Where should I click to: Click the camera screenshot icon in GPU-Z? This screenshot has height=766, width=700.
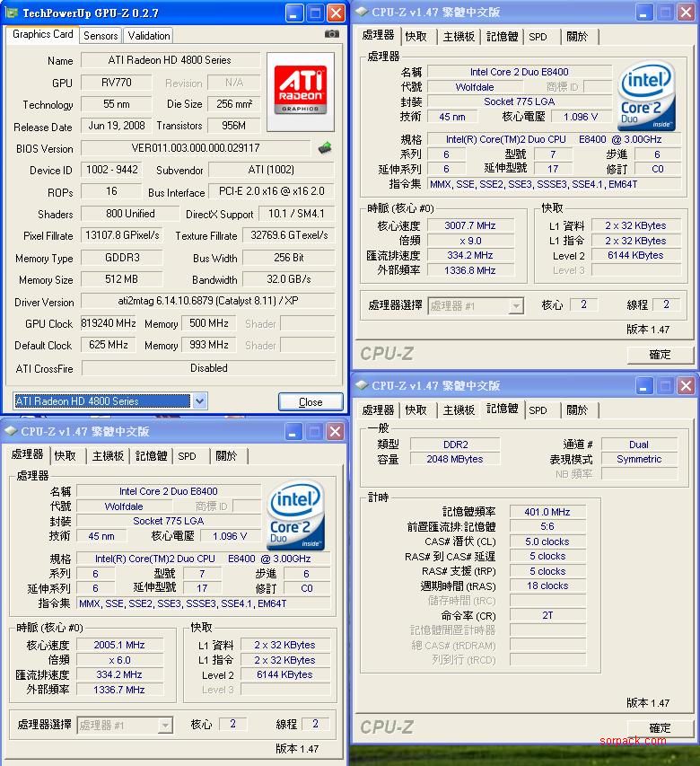click(332, 34)
